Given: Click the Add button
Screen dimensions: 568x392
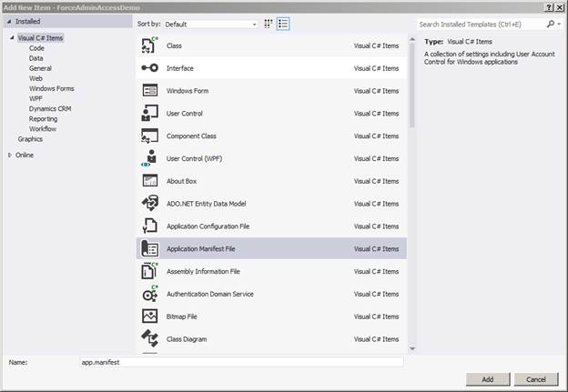Looking at the screenshot, I should pos(487,378).
